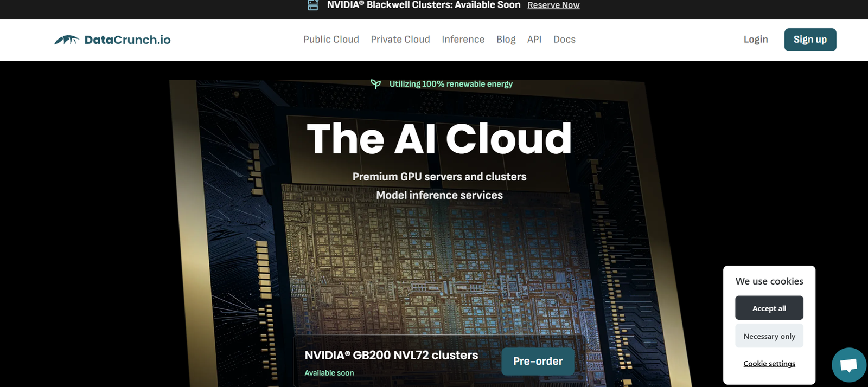Choose Necessary only cookies
868x387 pixels.
769,336
